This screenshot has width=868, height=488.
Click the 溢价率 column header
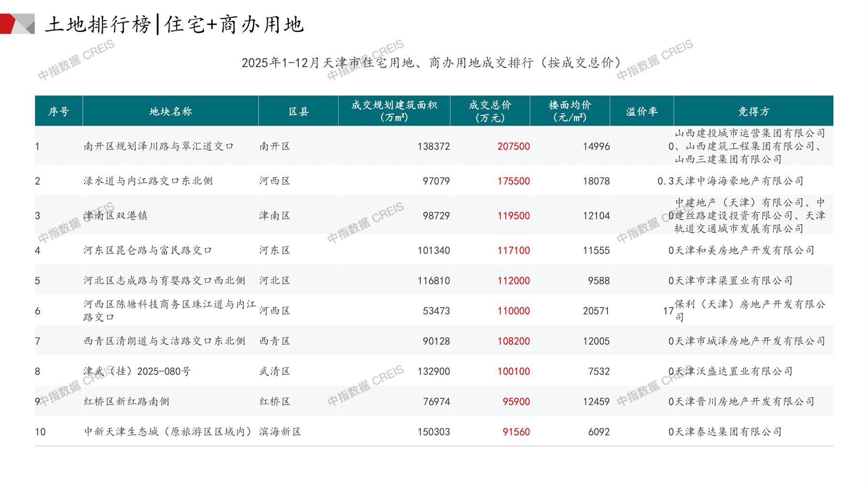click(641, 112)
